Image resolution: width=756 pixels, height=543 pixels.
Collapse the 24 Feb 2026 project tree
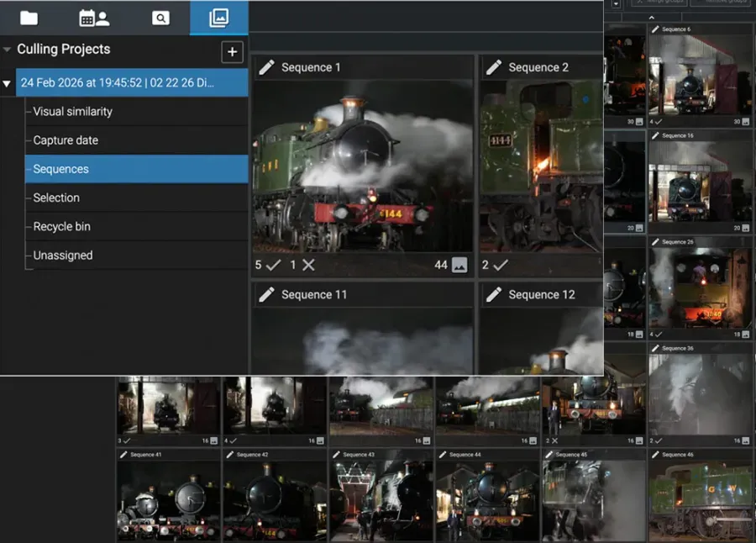coord(8,83)
